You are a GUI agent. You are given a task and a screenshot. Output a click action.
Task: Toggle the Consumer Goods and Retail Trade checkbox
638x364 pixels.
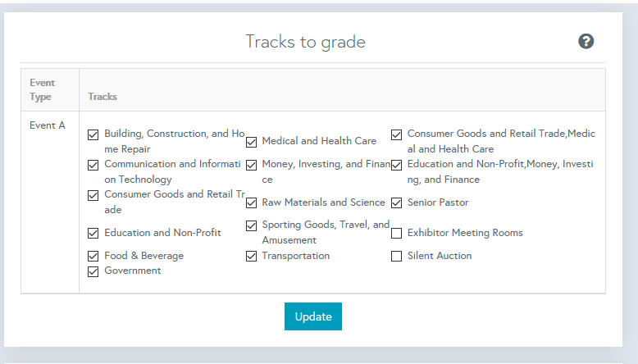point(93,195)
